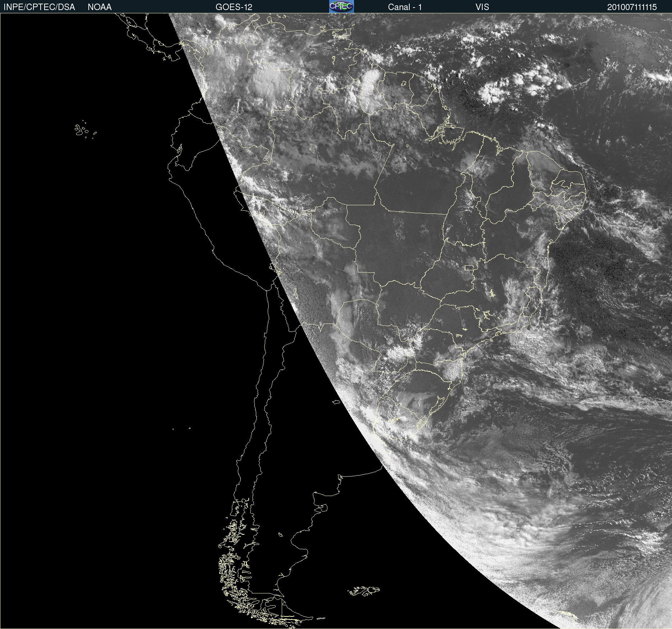
Task: Click the CPTEC logo in the header
Action: [341, 6]
